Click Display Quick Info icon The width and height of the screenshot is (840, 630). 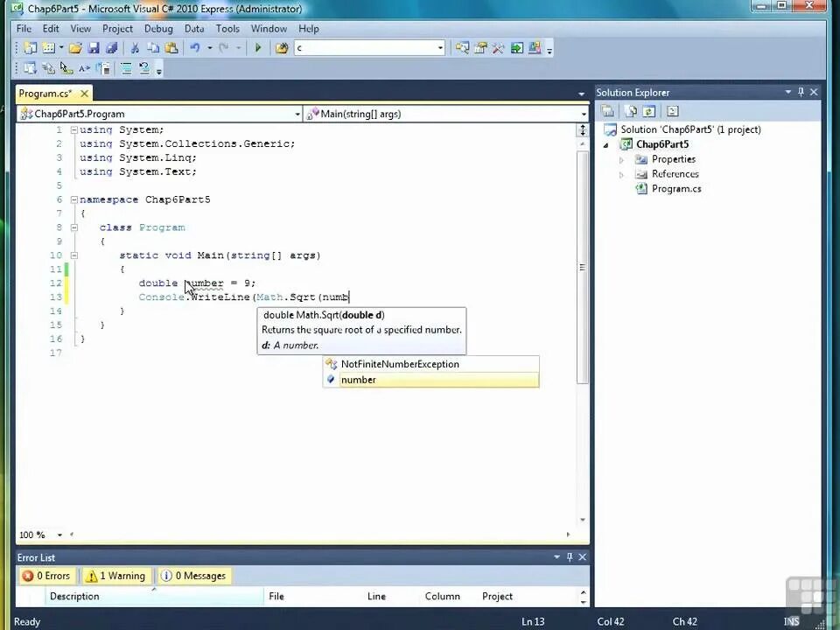click(66, 68)
